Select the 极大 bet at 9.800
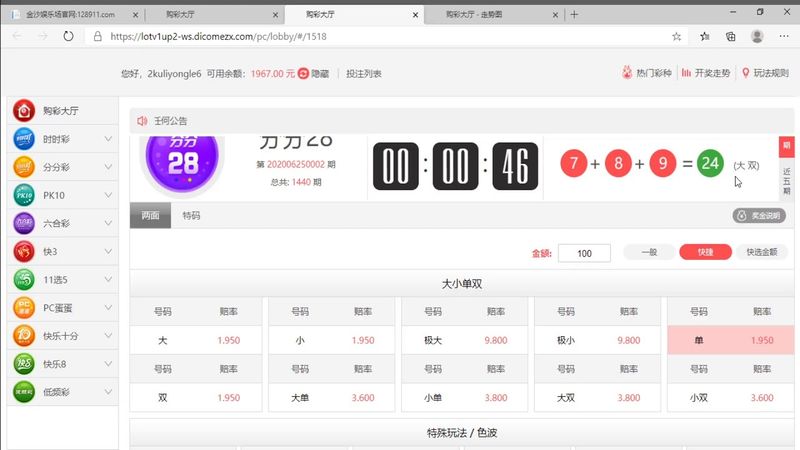Screen dimensions: 800x450 (465, 340)
